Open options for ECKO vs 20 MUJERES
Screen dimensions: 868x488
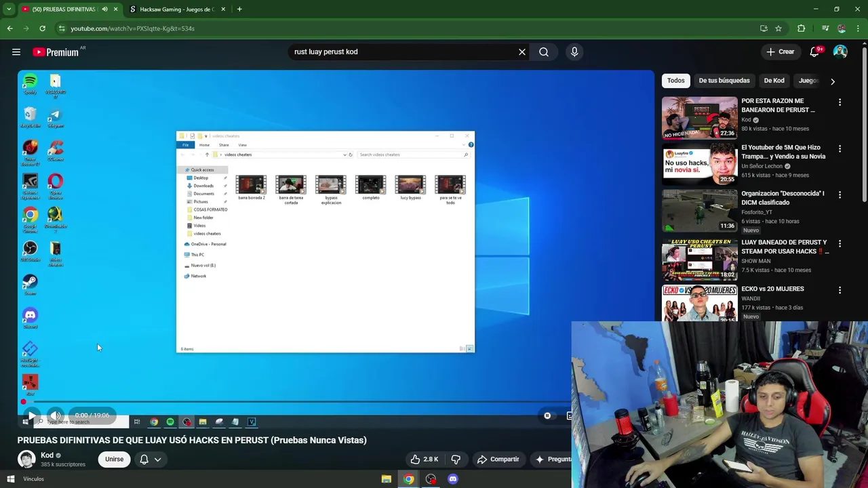[x=840, y=290]
